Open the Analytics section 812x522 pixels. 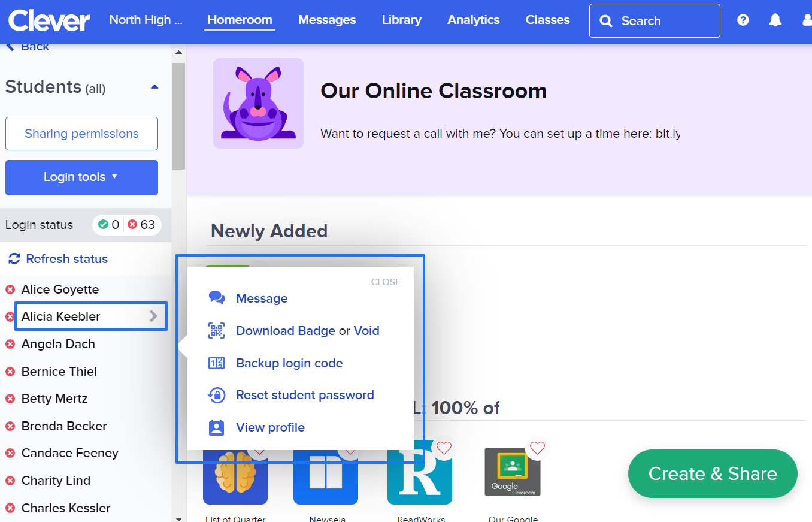[x=473, y=20]
